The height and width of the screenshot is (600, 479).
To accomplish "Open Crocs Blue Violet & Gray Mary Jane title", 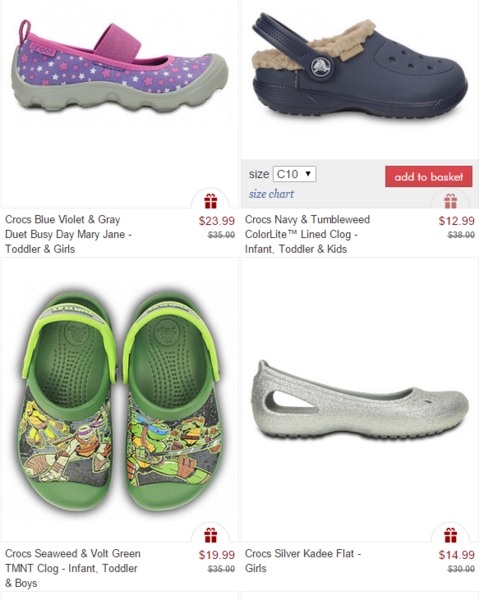I will 68,234.
